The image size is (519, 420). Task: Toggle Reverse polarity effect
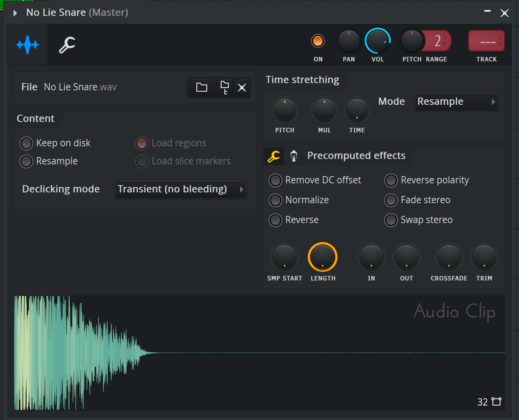(x=391, y=181)
